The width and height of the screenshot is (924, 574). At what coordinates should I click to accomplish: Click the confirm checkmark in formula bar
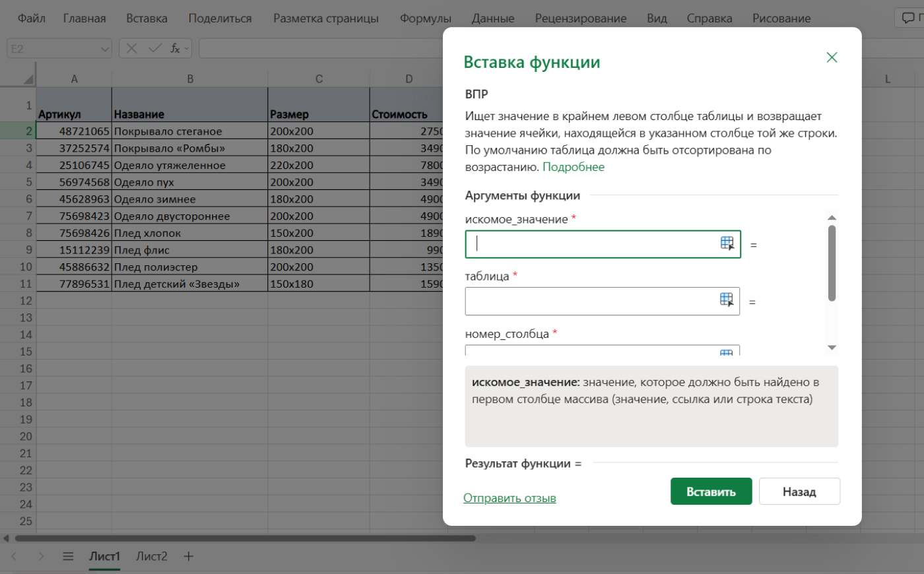pos(154,48)
